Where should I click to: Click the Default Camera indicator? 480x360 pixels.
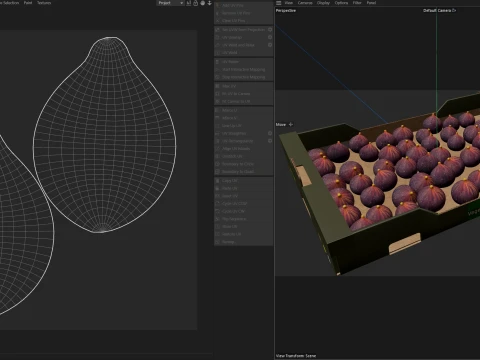pyautogui.click(x=439, y=11)
